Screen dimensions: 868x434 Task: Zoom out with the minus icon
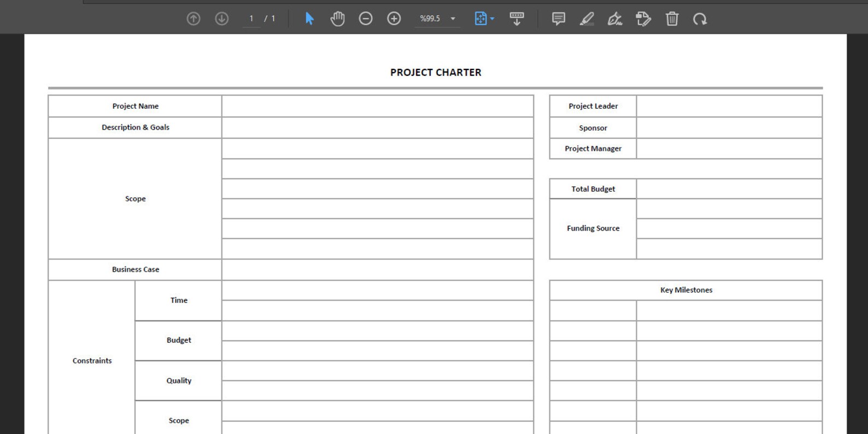[366, 19]
